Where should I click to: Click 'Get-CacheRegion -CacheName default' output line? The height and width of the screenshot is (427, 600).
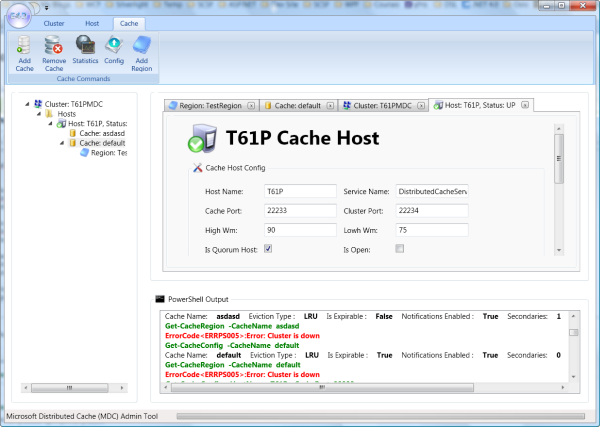tap(233, 365)
